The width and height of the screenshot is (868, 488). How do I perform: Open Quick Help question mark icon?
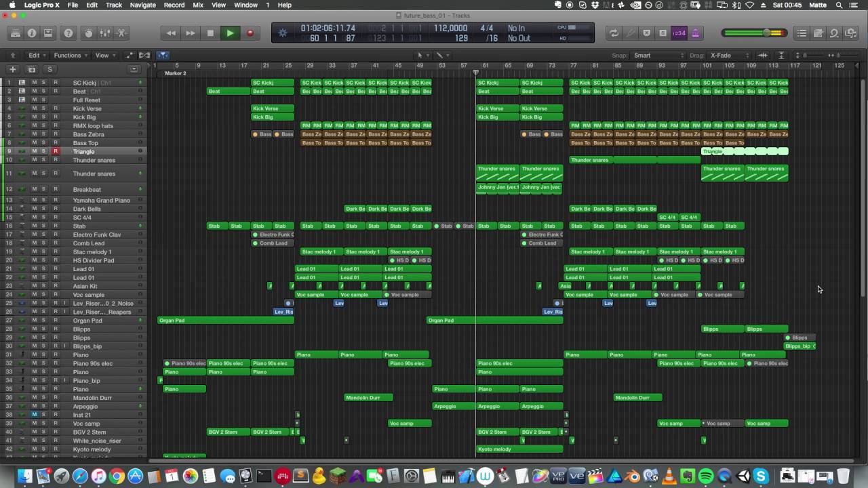68,33
